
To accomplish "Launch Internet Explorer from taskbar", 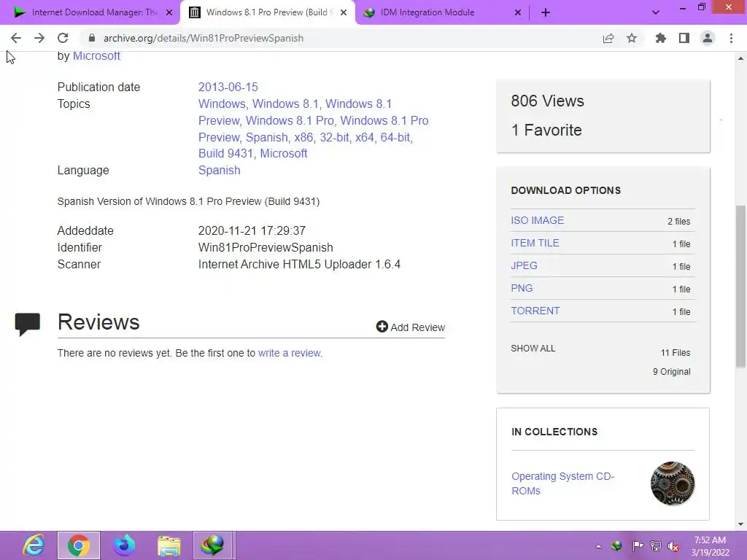I will coord(34,545).
